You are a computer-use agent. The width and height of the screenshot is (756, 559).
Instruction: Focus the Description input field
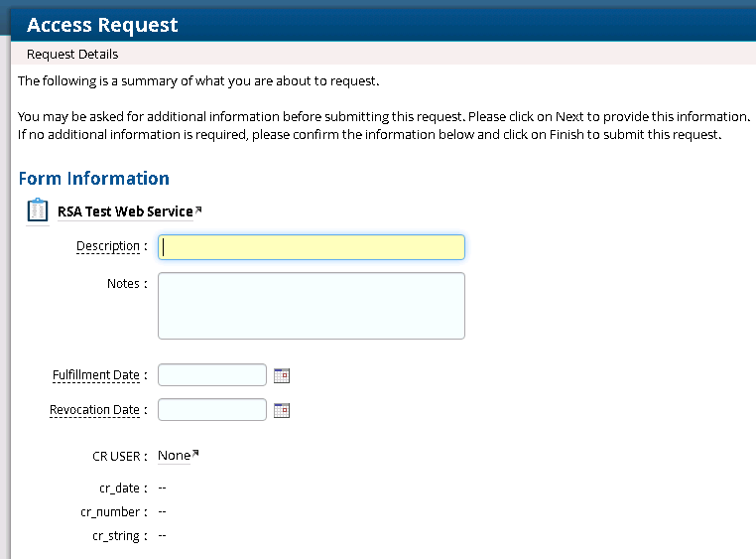[x=312, y=247]
